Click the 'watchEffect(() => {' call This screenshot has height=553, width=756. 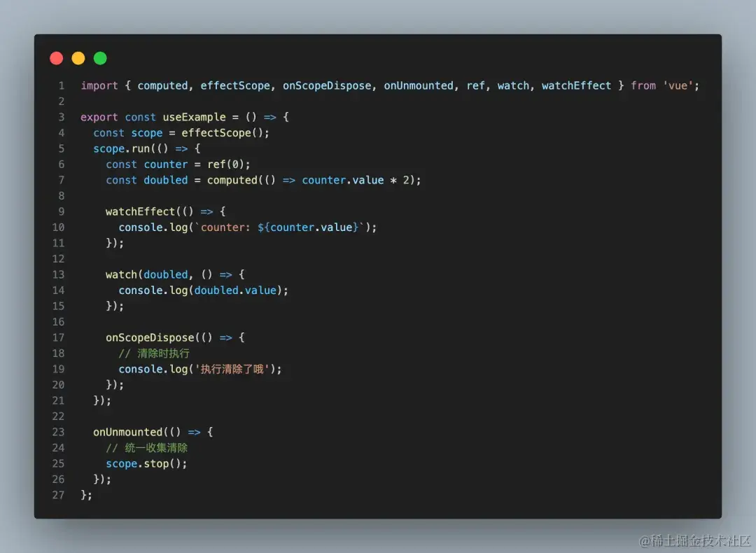(166, 211)
